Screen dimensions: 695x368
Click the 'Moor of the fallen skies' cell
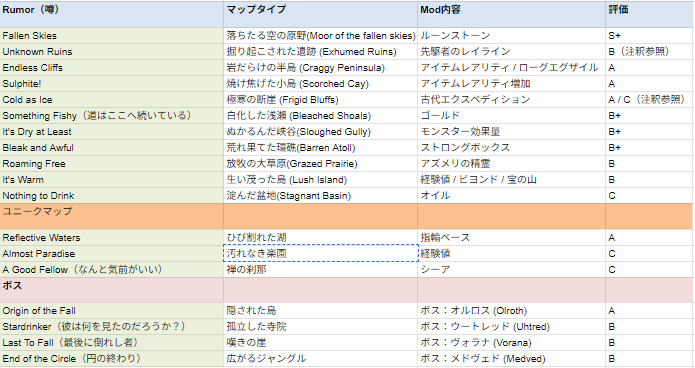point(320,35)
